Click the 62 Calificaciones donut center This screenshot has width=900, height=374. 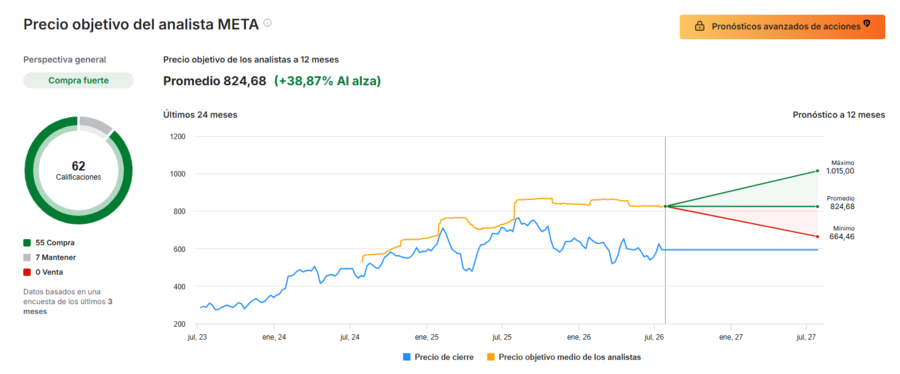[79, 170]
